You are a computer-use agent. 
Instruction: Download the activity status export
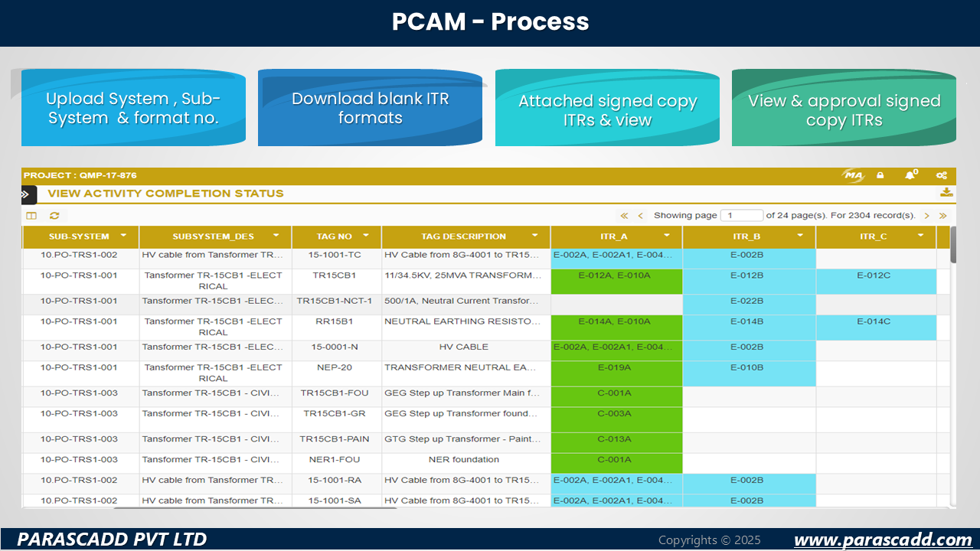pyautogui.click(x=946, y=193)
